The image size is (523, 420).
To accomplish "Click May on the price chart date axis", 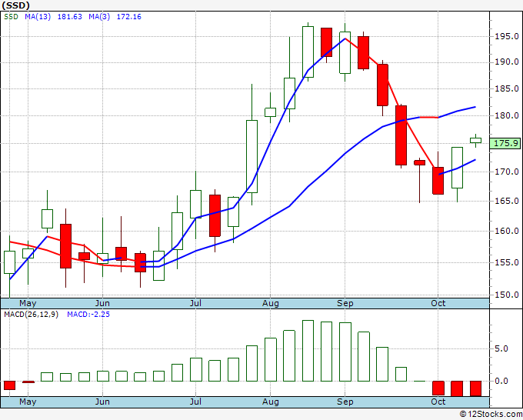I will 28,303.
